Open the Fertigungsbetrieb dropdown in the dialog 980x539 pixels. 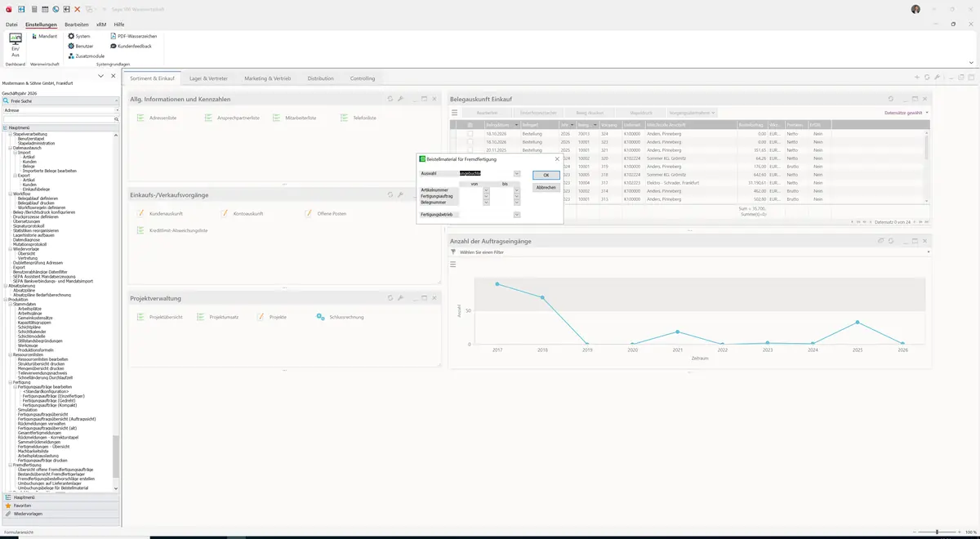click(517, 215)
